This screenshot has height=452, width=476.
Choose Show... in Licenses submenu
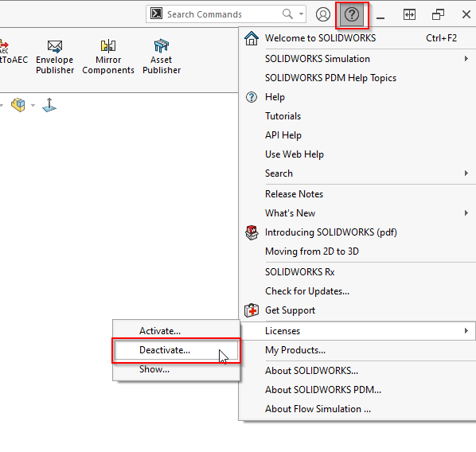point(176,369)
